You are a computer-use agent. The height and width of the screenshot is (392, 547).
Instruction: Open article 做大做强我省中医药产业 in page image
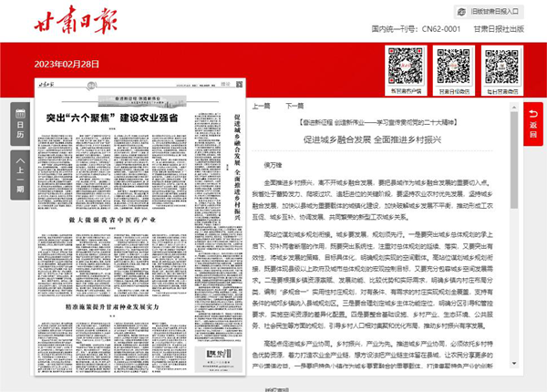click(112, 220)
